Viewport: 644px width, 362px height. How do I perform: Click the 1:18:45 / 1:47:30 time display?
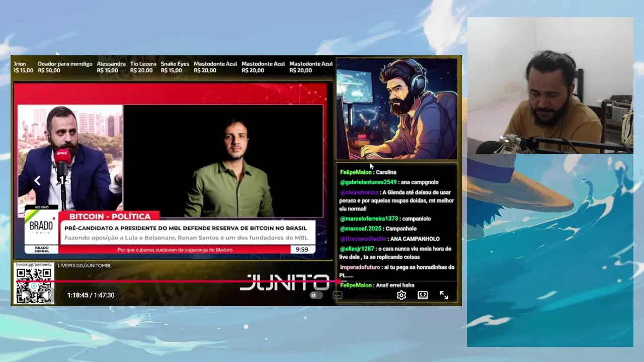[91, 295]
